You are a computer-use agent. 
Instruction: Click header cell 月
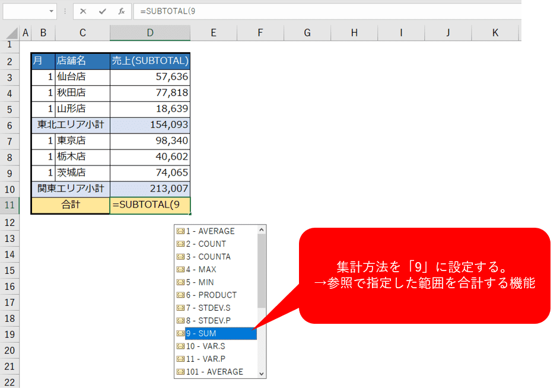[x=43, y=60]
